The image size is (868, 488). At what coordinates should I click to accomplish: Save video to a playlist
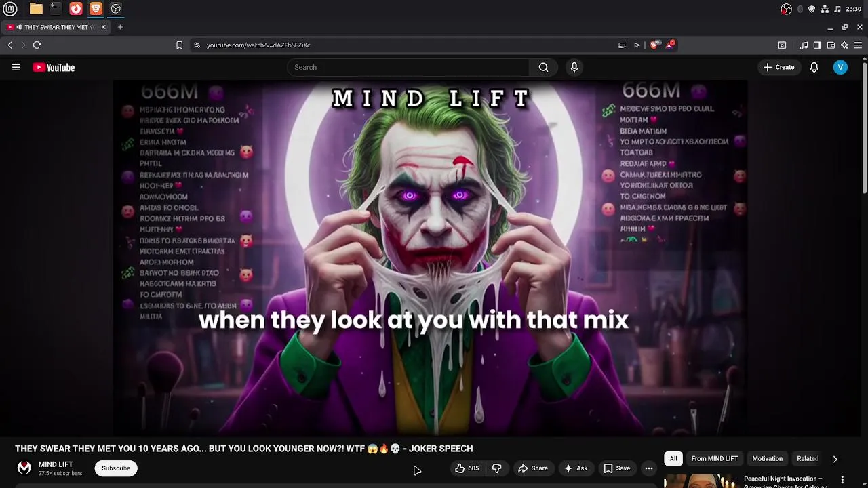pyautogui.click(x=617, y=468)
